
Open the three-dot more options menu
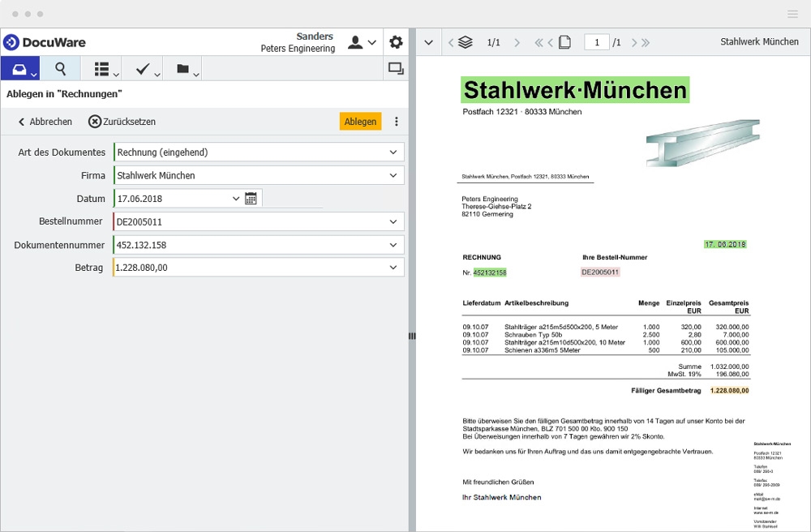(x=397, y=122)
